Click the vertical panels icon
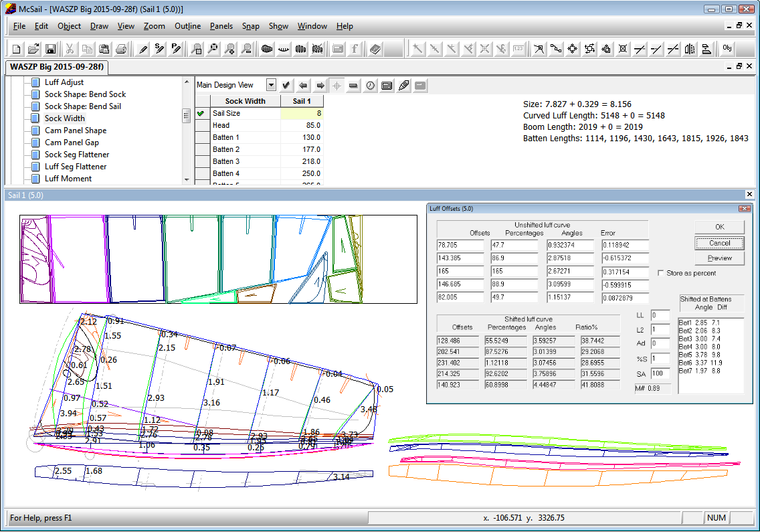 pos(301,49)
